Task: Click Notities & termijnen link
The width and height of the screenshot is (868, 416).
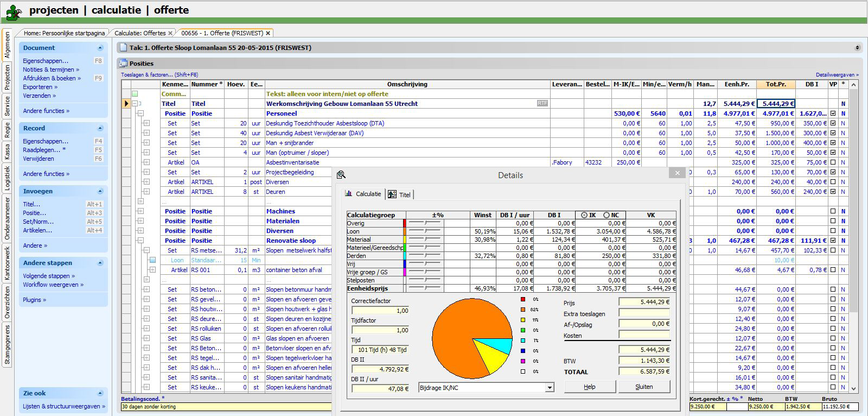Action: point(51,70)
